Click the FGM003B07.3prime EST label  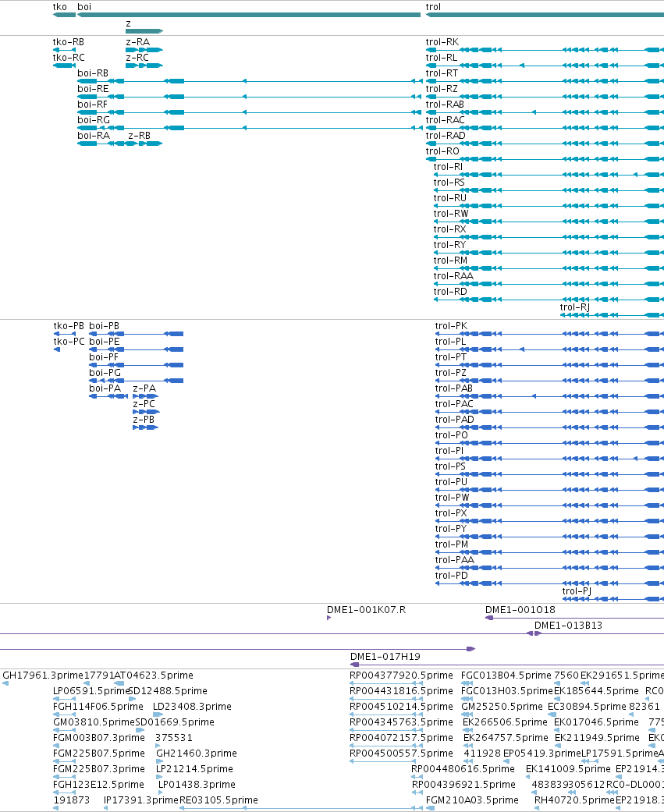click(x=99, y=737)
